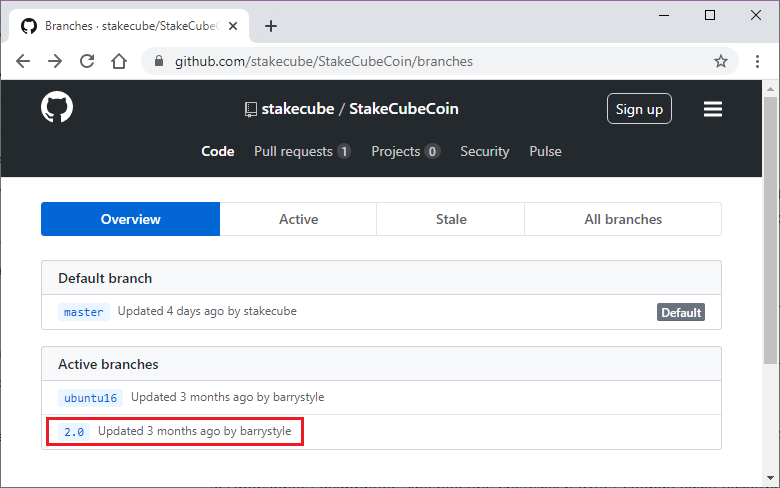Click the Projects count badge
The image size is (780, 488).
coord(432,151)
